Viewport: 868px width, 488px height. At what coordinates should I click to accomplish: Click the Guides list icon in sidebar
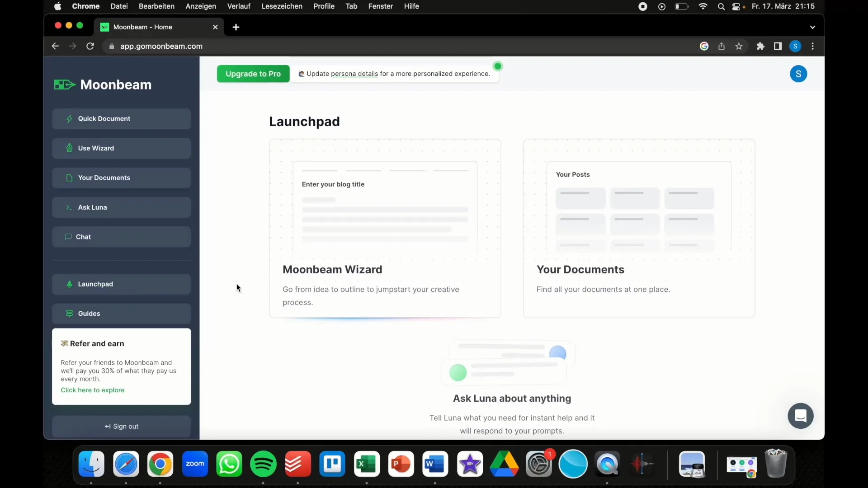click(x=69, y=314)
